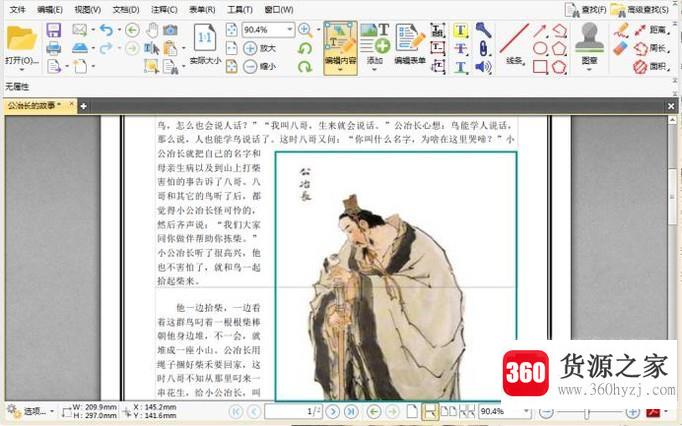Save the document with the floppy disk icon
The width and height of the screenshot is (682, 426).
(x=53, y=30)
